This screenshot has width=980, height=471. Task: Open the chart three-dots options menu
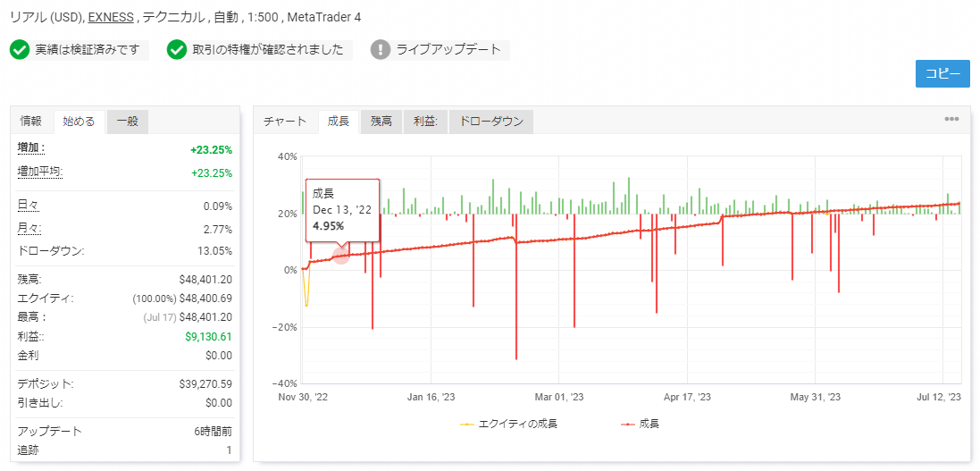(951, 120)
